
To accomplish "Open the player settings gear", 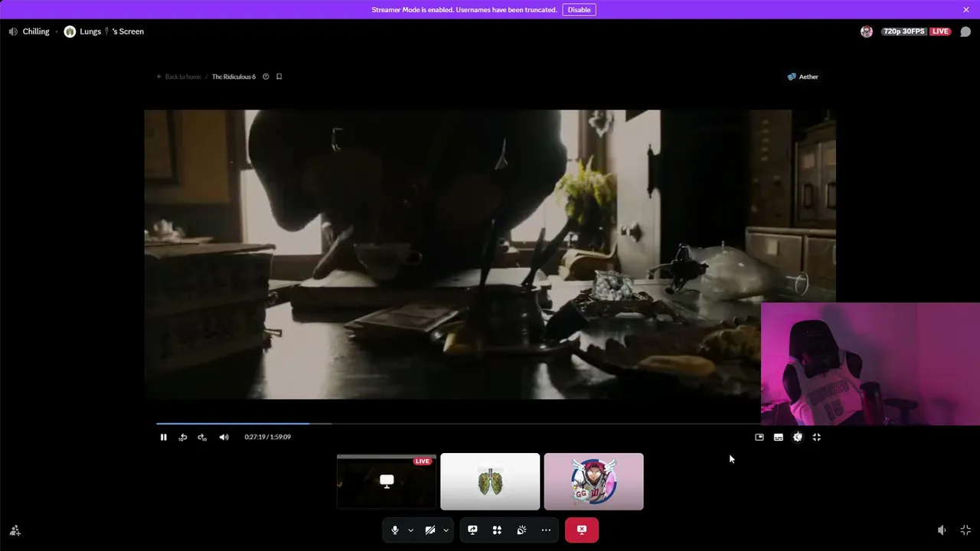I will [798, 437].
